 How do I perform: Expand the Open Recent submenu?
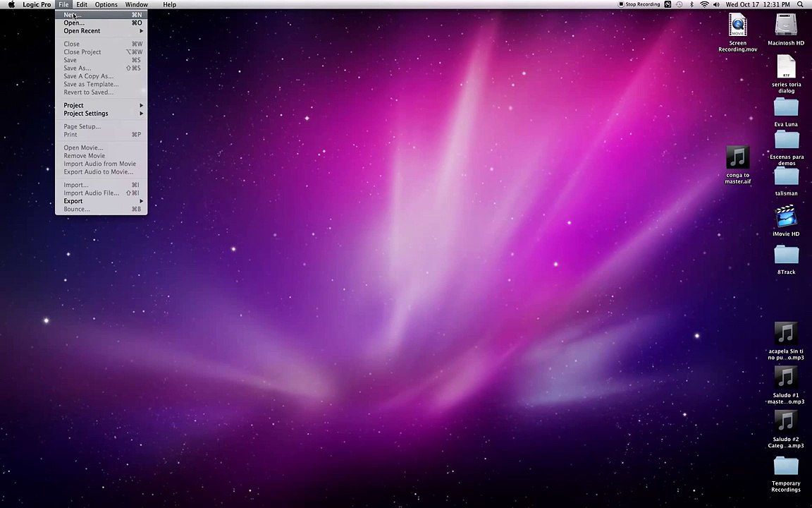point(101,31)
